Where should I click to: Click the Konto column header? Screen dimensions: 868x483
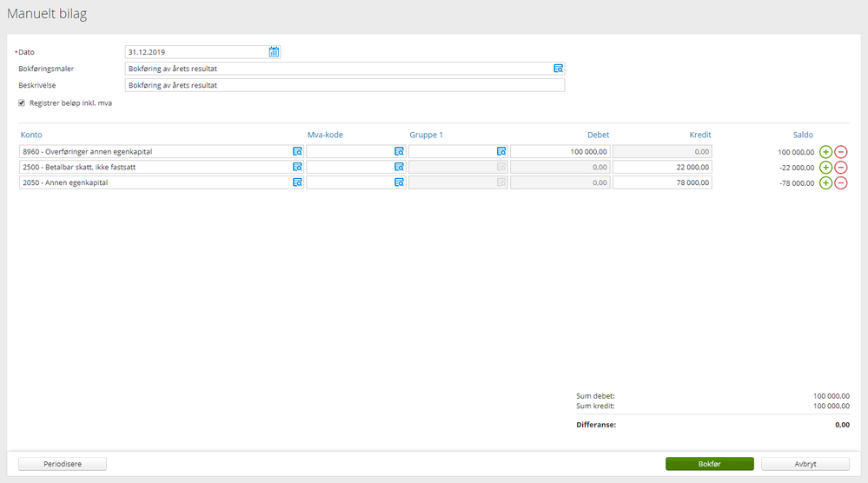pos(31,135)
